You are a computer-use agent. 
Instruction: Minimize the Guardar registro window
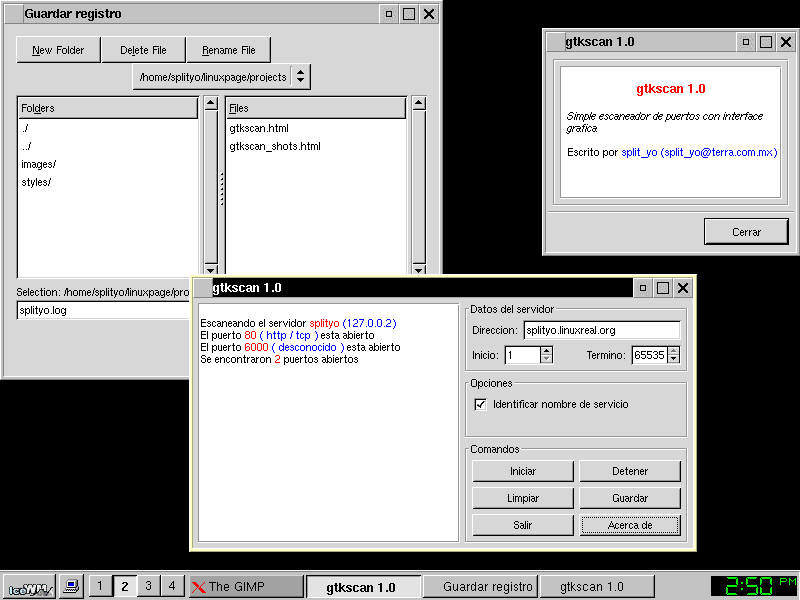[389, 14]
